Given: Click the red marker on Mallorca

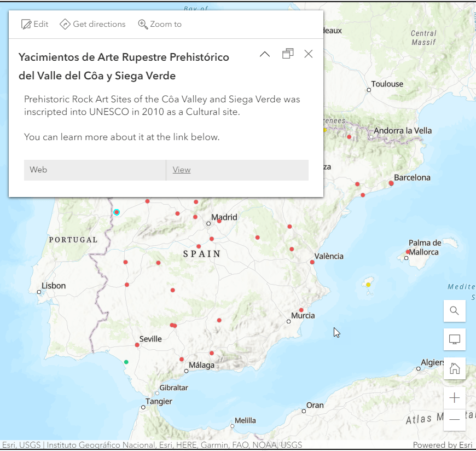Looking at the screenshot, I should pyautogui.click(x=408, y=252).
